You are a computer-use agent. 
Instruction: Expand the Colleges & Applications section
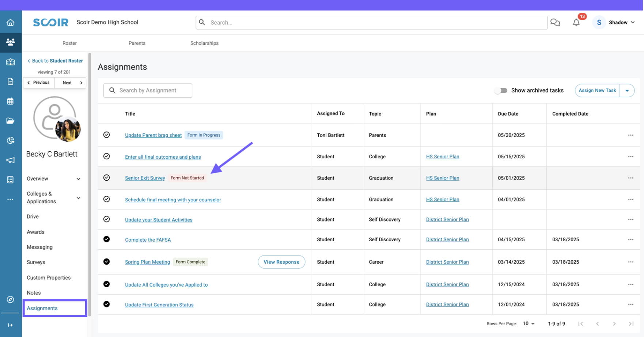(x=78, y=197)
